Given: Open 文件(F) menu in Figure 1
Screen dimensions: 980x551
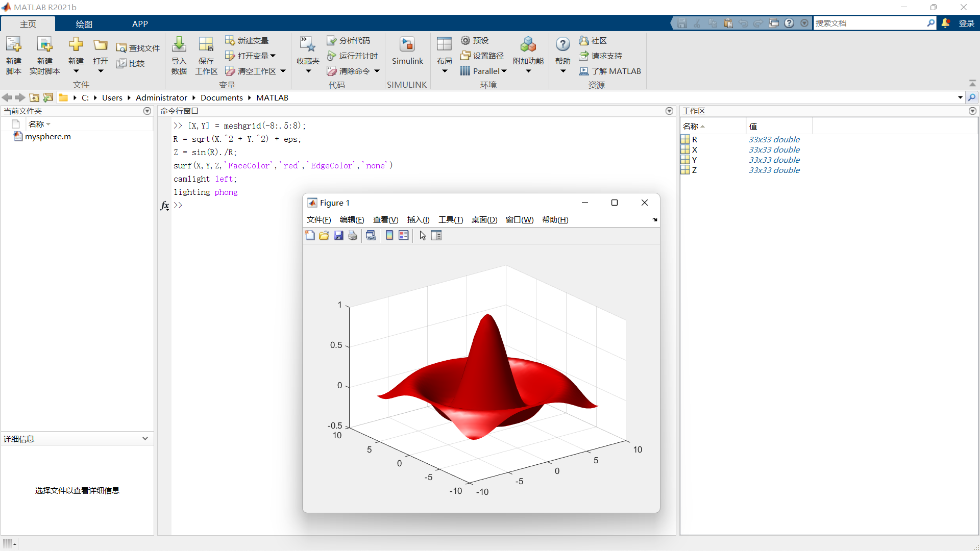Looking at the screenshot, I should [318, 219].
